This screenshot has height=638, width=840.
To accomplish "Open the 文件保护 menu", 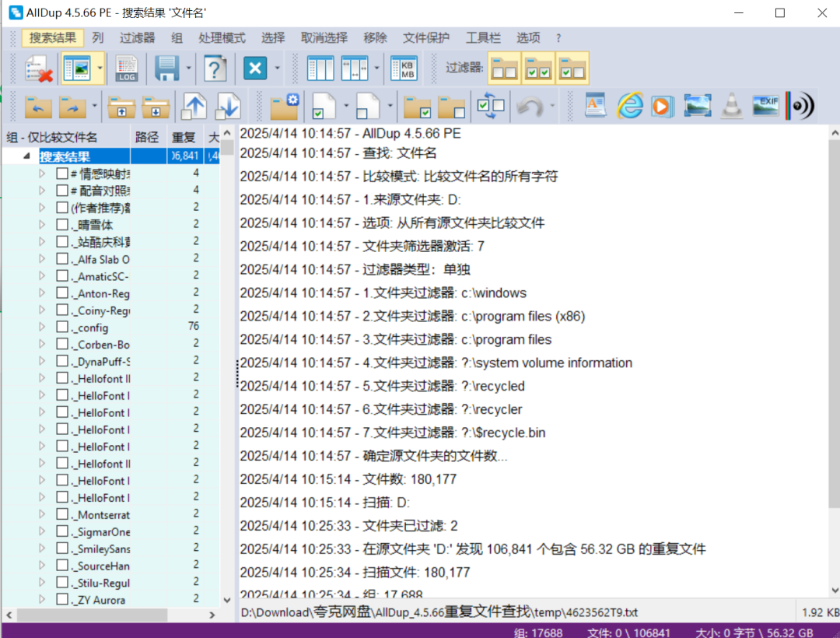I will [x=426, y=38].
